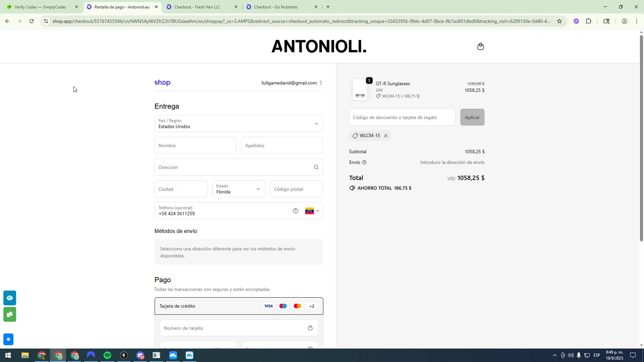644x362 pixels.
Task: Click the volume icon in system tray
Action: (571, 356)
